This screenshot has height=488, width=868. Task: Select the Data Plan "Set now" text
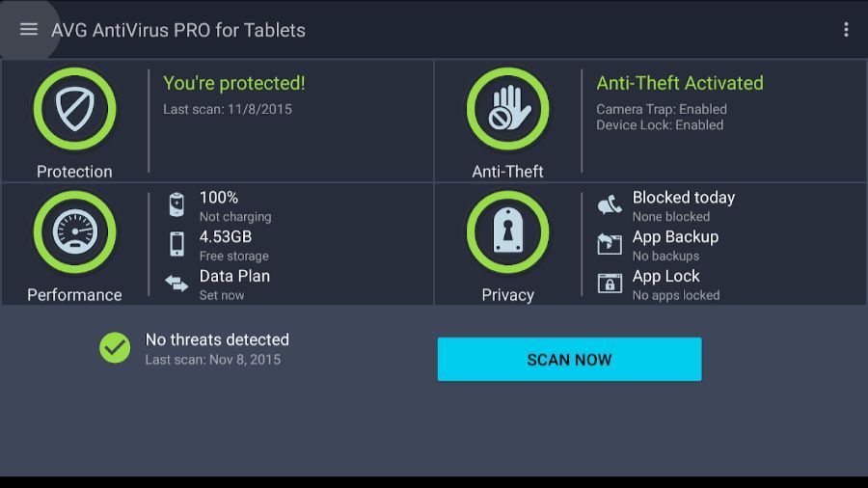tap(222, 295)
